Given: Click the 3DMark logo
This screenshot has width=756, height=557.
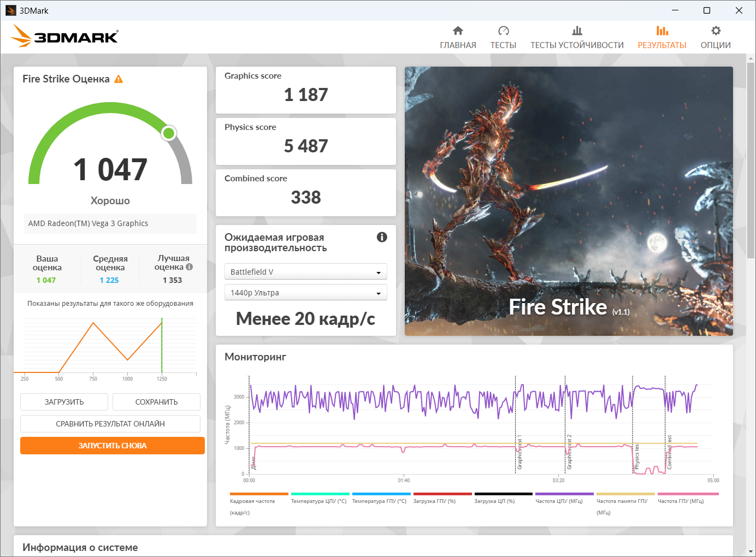Looking at the screenshot, I should (64, 37).
